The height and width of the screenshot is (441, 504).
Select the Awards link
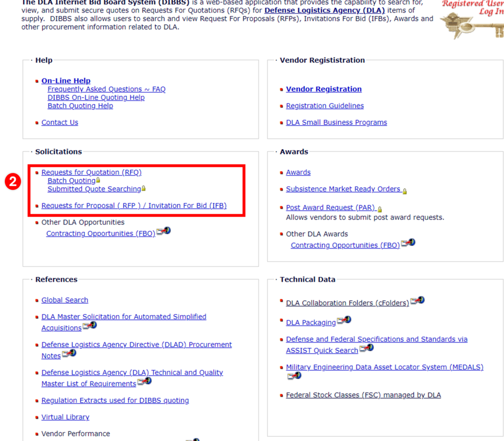tap(298, 173)
